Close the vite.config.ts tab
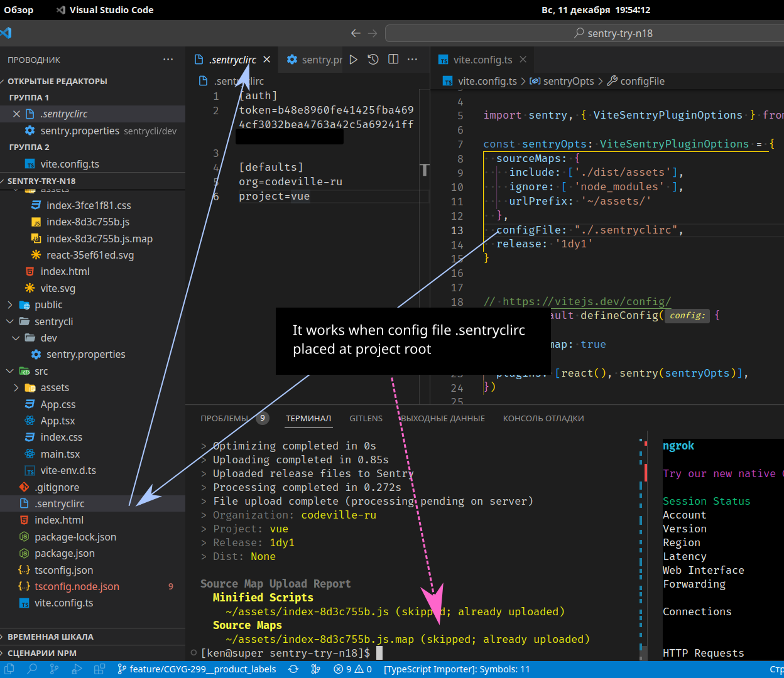This screenshot has width=784, height=678. (523, 60)
